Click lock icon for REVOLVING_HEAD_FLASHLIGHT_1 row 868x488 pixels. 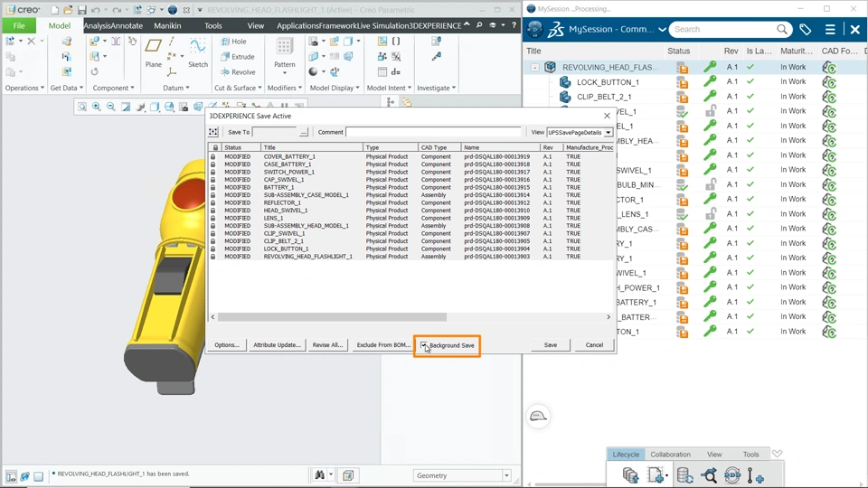pos(213,257)
